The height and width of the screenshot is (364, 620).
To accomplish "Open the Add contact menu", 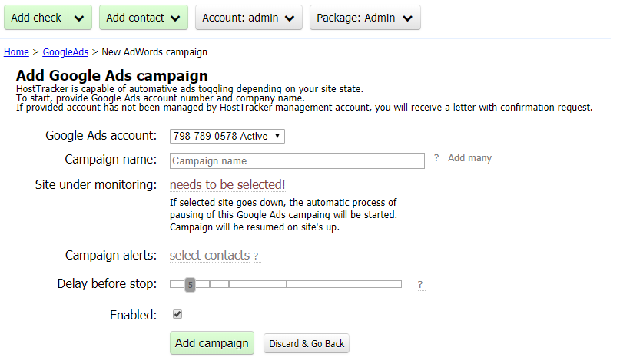I will tap(136, 18).
